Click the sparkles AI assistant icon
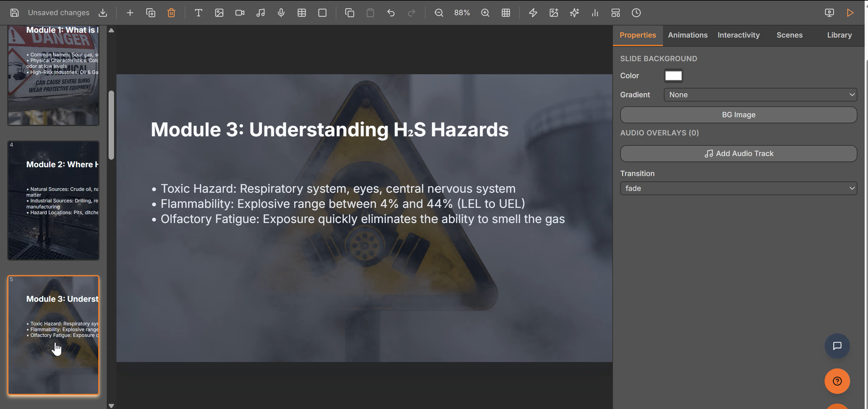 tap(574, 13)
